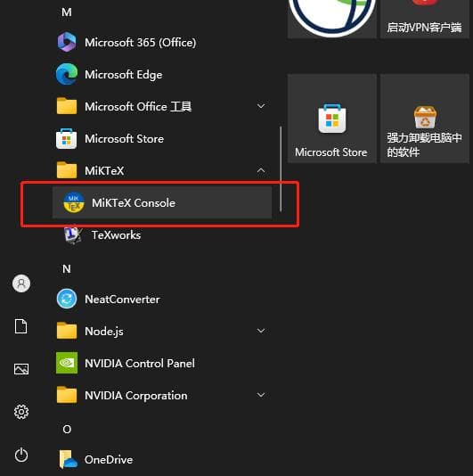Open Microsoft Store icon in app list
Viewport: 473px width, 476px height.
(x=67, y=139)
